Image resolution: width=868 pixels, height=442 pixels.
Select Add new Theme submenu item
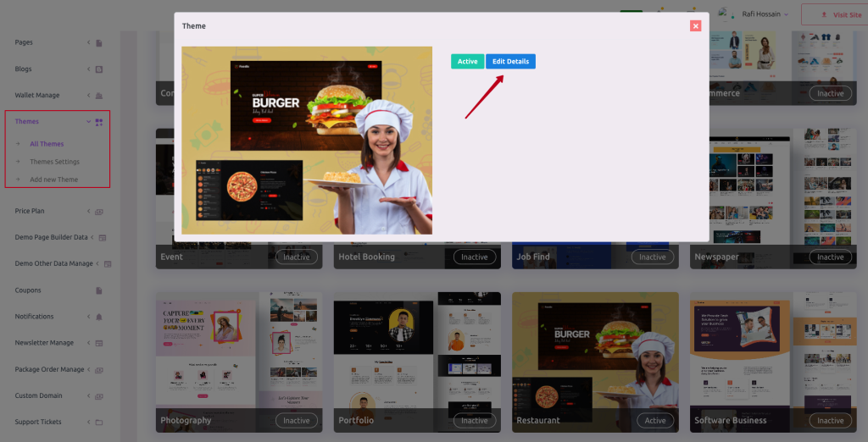(53, 180)
